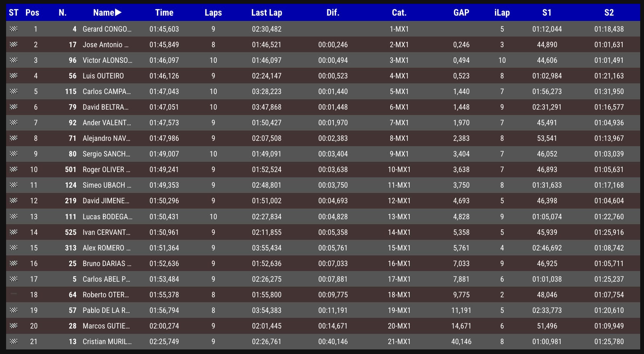Click the checkered flag in Lucas BODEGA's row
644x354 pixels.
pos(14,217)
